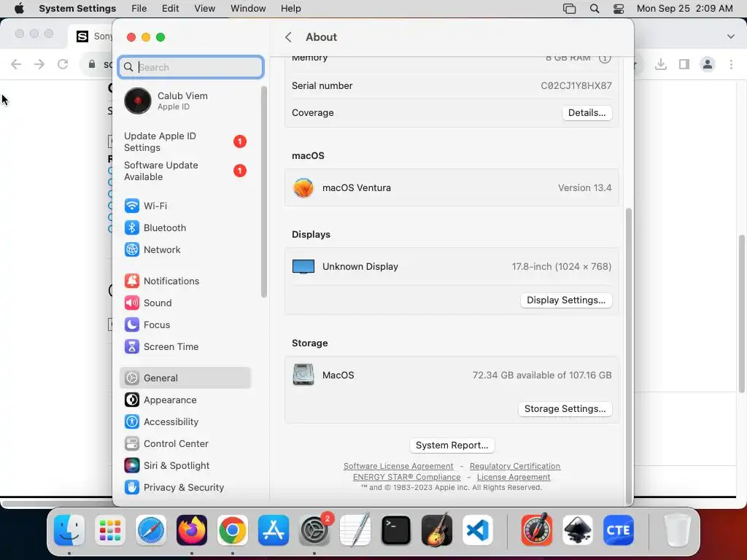Click the memory info icon
The height and width of the screenshot is (560, 747).
coord(605,58)
